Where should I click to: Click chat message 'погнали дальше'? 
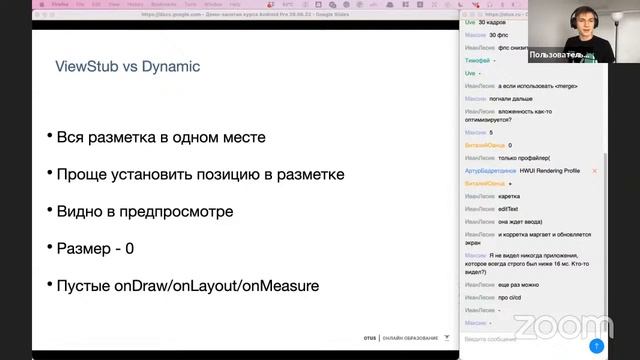click(x=511, y=99)
